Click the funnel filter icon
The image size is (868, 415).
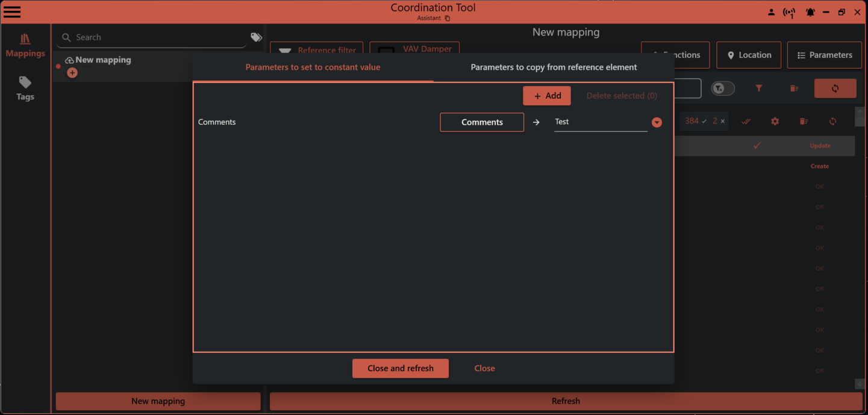point(758,89)
